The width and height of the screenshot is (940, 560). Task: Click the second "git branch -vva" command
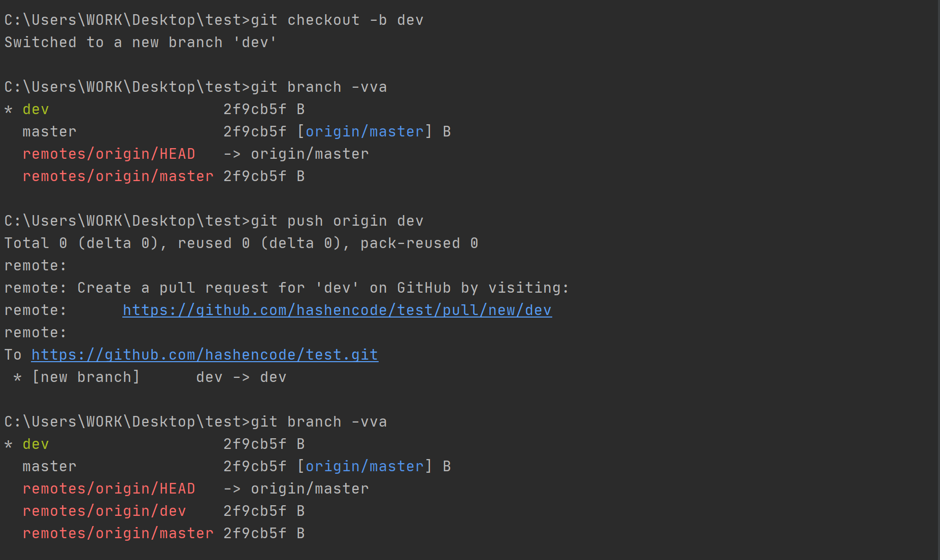click(319, 422)
